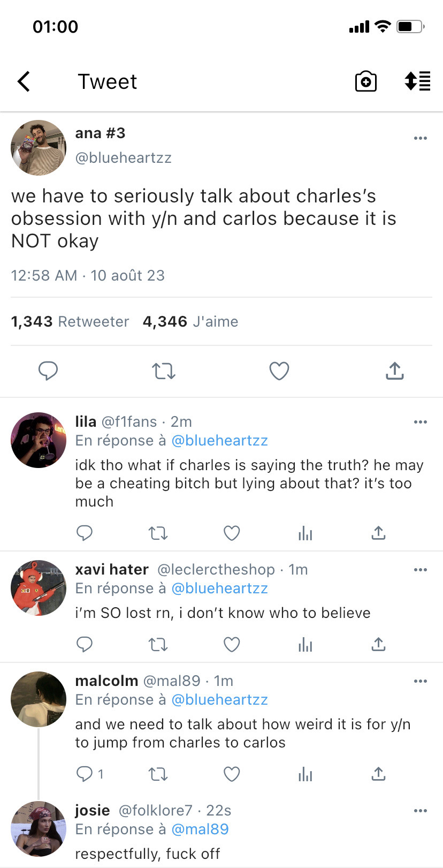443x868 pixels.
Task: Open three-dot menu on lila's reply
Action: point(421,422)
